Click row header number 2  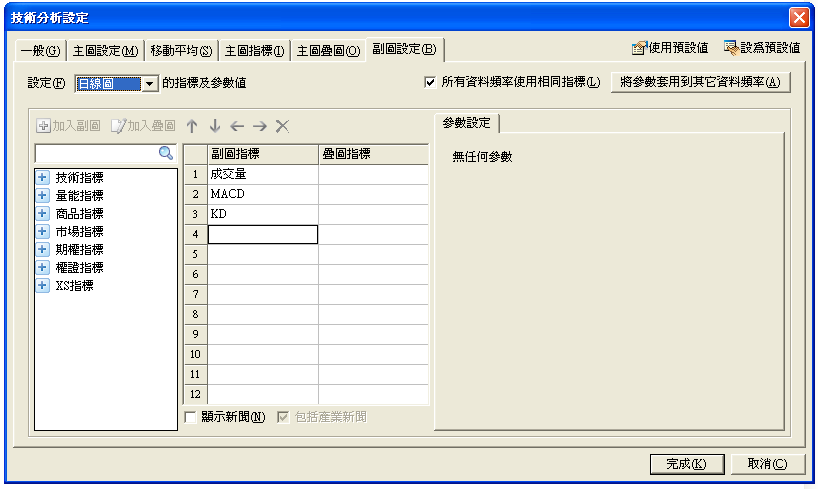coord(196,194)
